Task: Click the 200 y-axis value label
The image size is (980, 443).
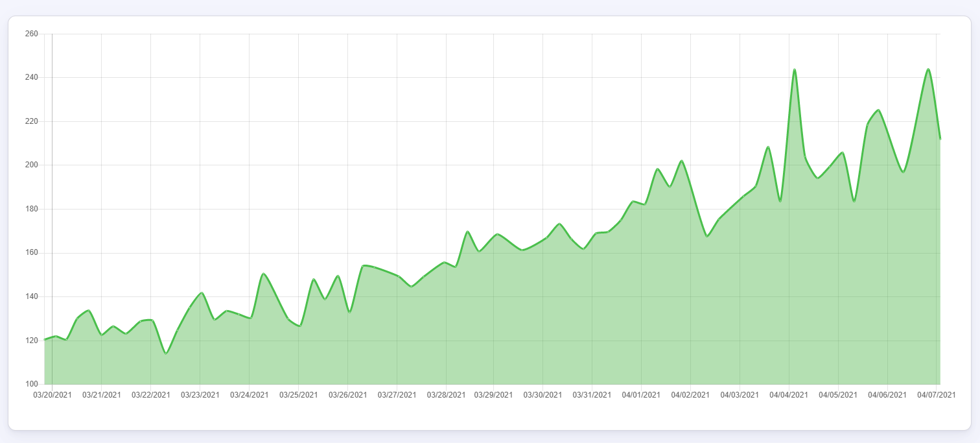Action: pyautogui.click(x=32, y=165)
